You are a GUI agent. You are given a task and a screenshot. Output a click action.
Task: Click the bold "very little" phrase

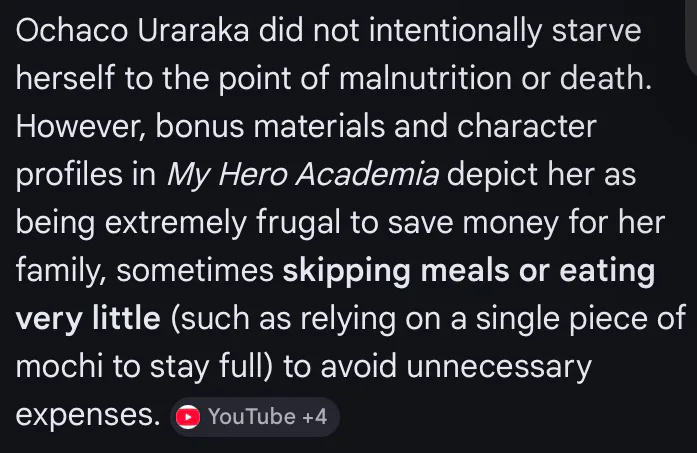tap(88, 319)
